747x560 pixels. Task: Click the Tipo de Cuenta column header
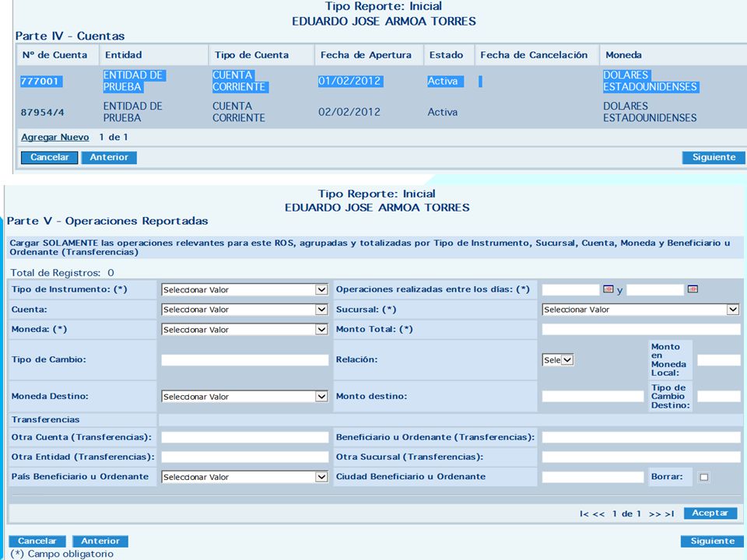point(251,54)
